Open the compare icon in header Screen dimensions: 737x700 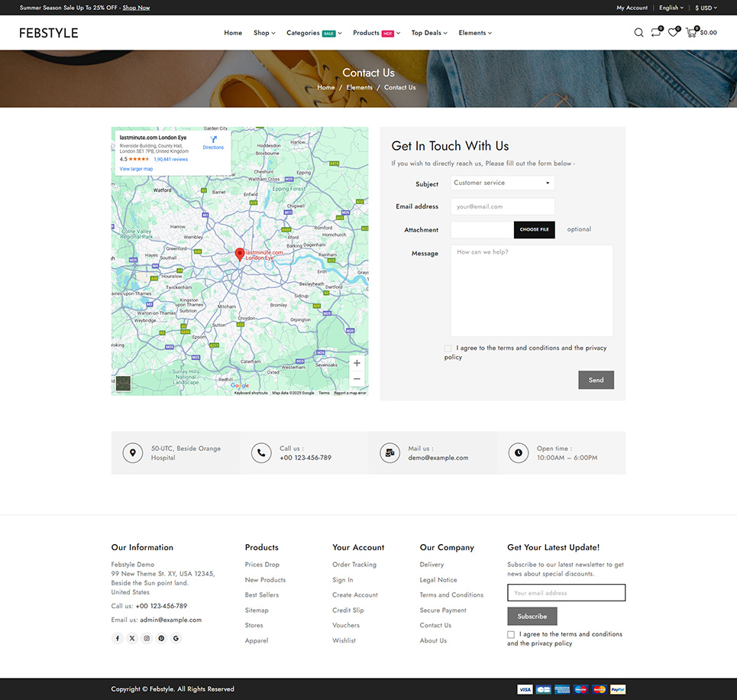655,33
